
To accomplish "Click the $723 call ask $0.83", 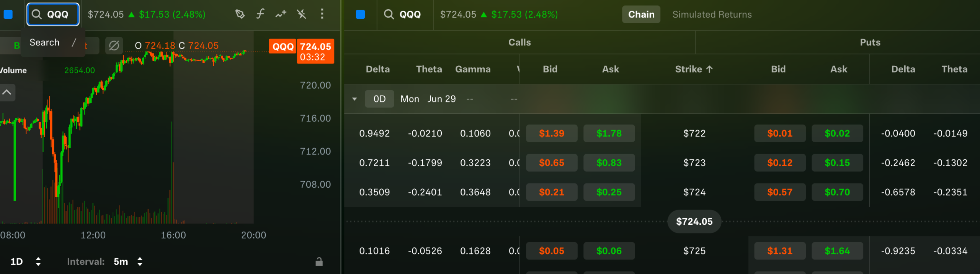I will point(609,163).
